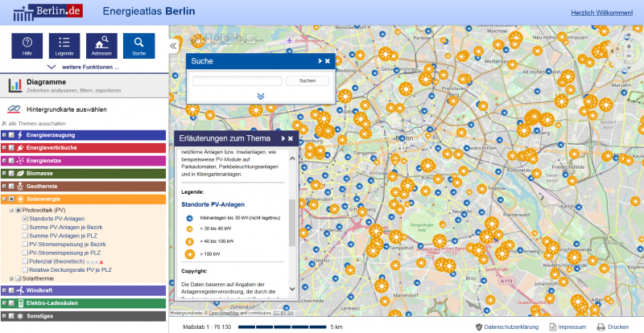Screen dimensions: 644x333
Task: Click the Geothermie icon
Action: [19, 187]
